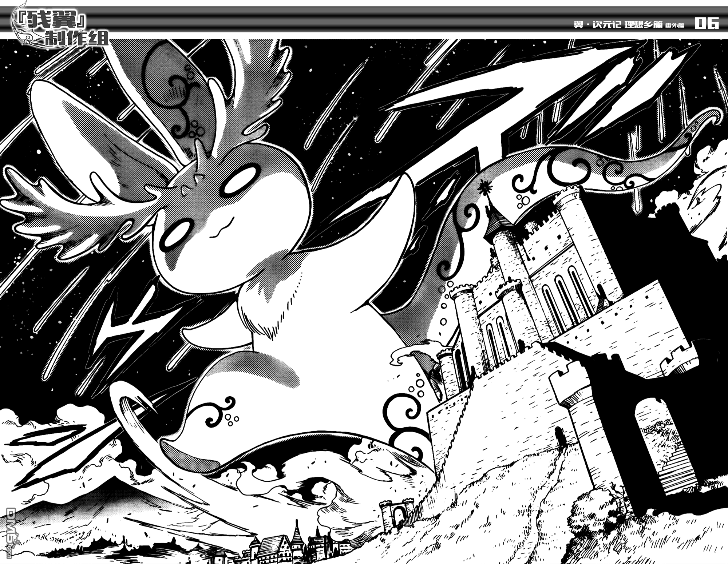
Task: Click the fish emblem beside 残翼 logo
Action: 25,36
